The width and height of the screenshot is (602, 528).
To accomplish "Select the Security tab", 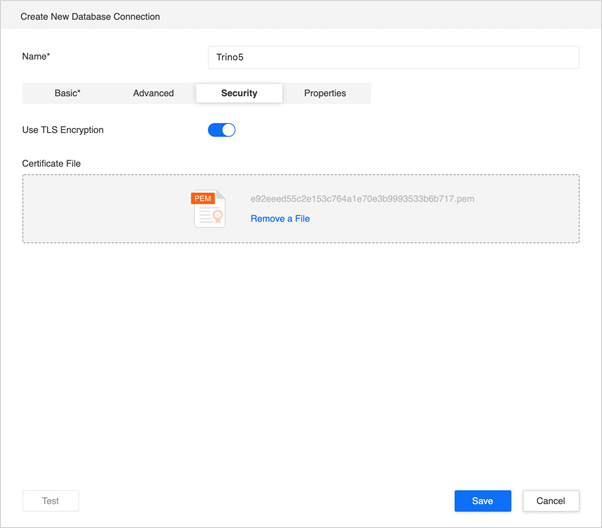I will pos(239,93).
